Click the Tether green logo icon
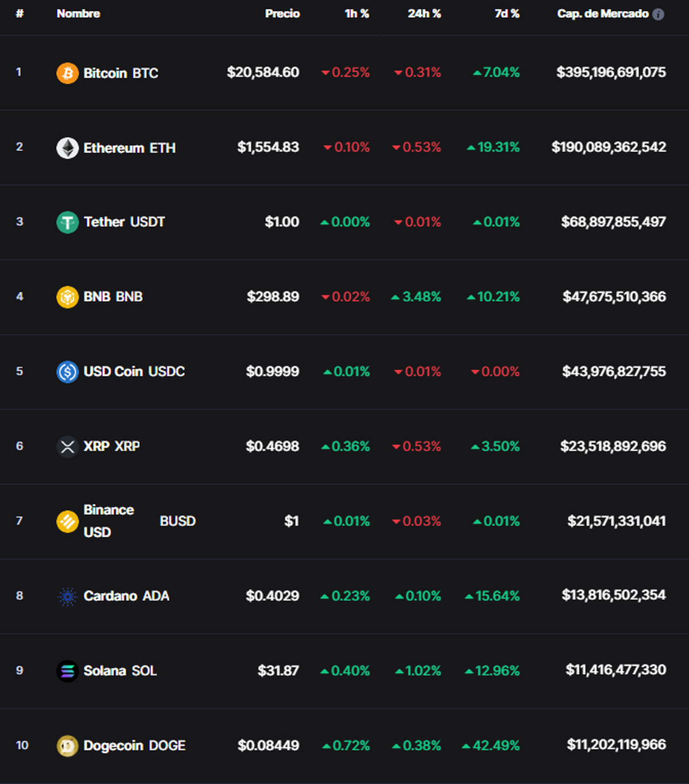The height and width of the screenshot is (784, 689). coord(67,222)
